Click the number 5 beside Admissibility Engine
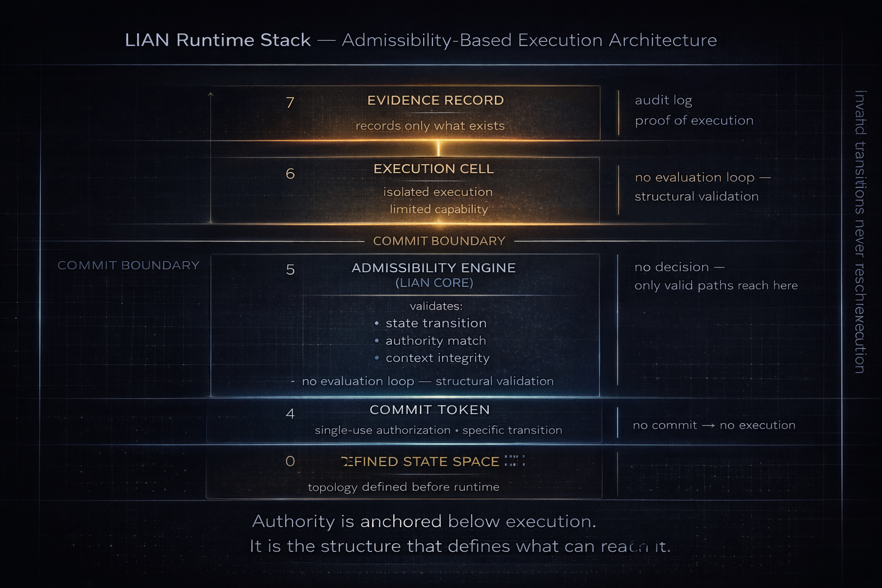Screen dimensions: 882x588 (x=290, y=269)
